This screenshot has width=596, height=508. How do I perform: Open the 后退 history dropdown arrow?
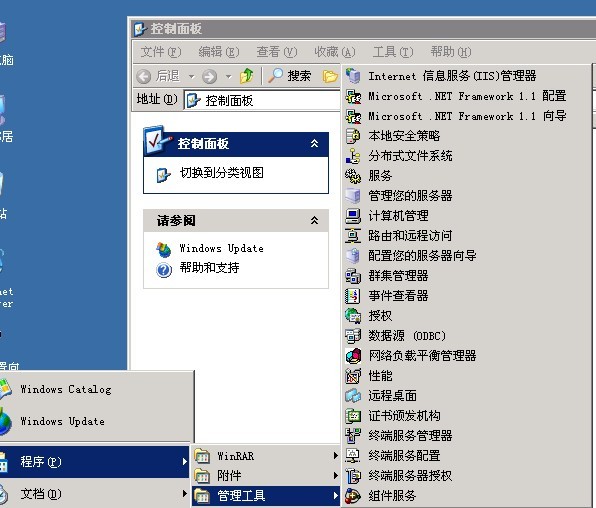tap(192, 76)
